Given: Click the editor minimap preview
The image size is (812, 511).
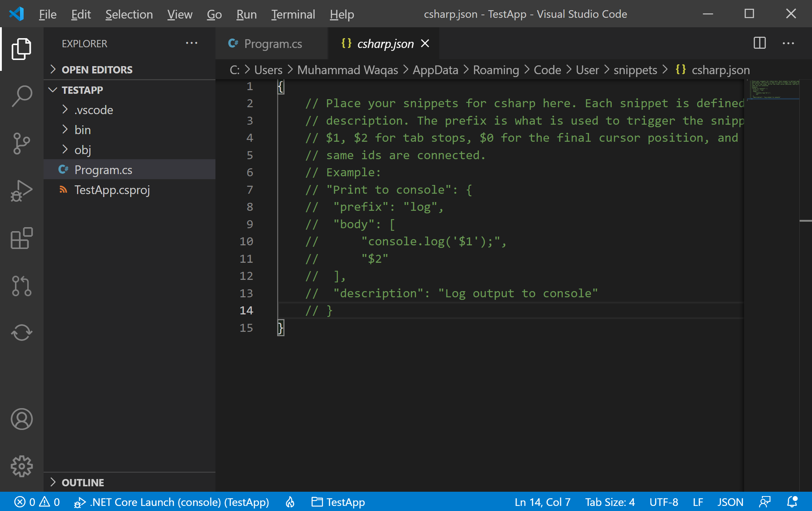Looking at the screenshot, I should [773, 89].
